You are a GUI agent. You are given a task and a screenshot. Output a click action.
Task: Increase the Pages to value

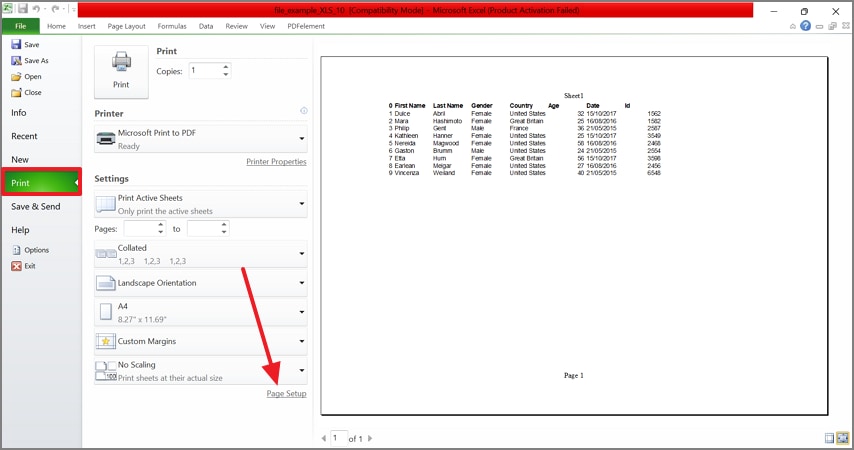(224, 225)
